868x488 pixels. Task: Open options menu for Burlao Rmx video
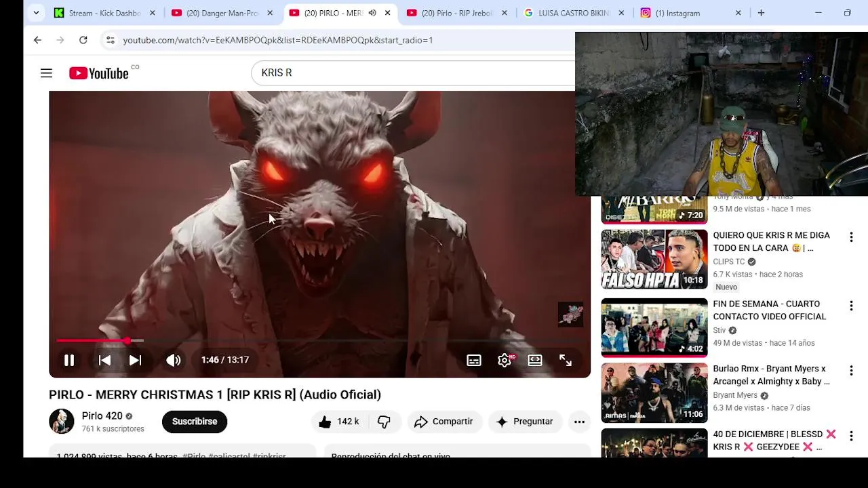pyautogui.click(x=851, y=371)
